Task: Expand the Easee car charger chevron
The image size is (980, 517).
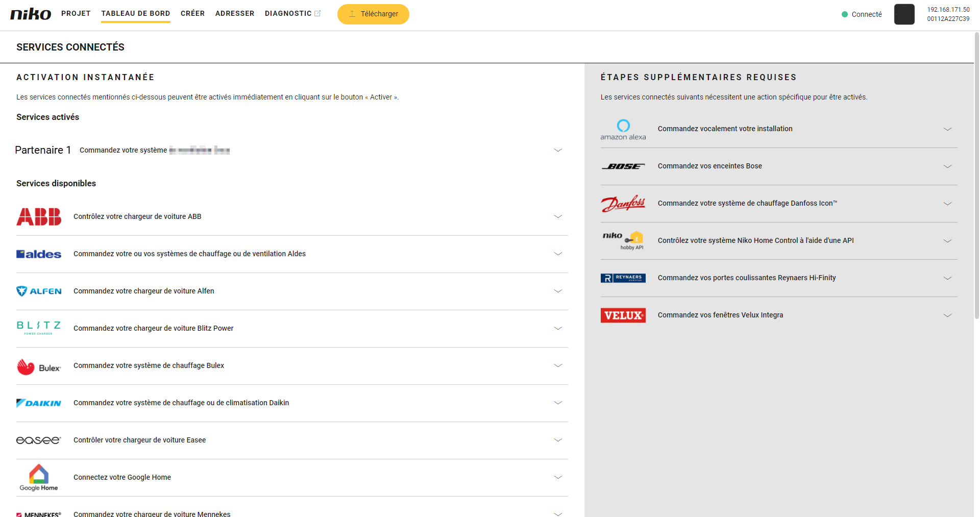Action: (558, 440)
